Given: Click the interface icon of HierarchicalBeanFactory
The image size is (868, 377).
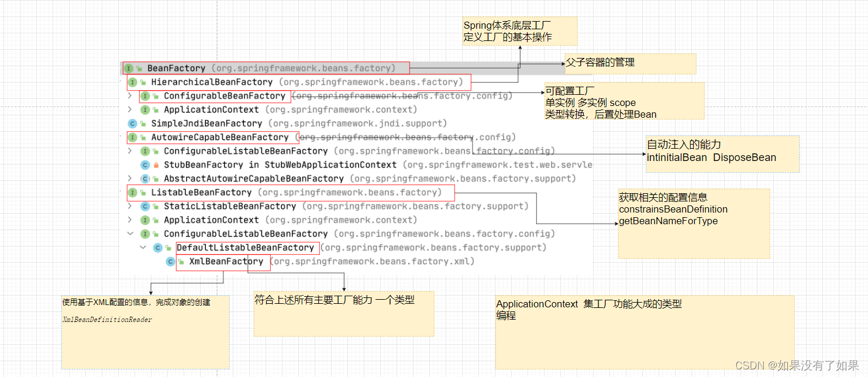Looking at the screenshot, I should (133, 82).
